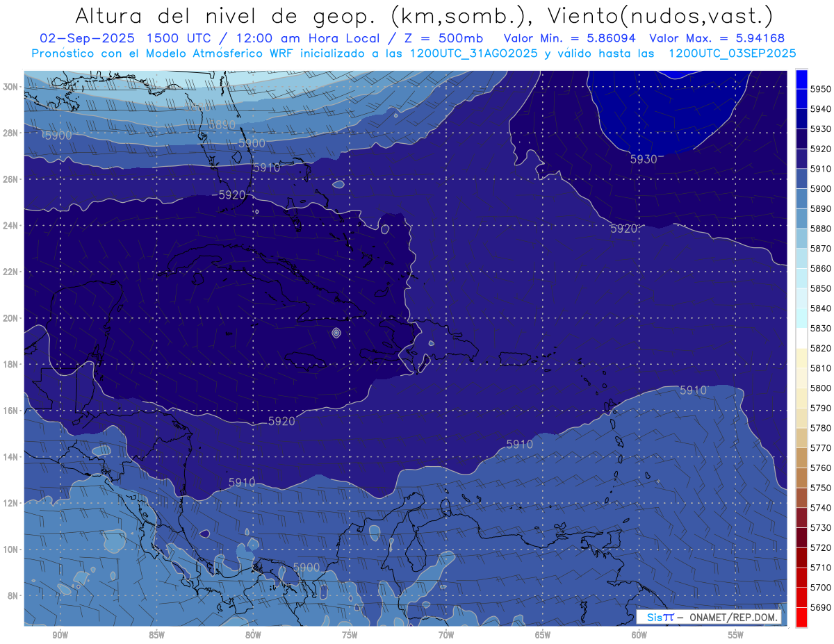
Task: Click the 55W longitude label
Action: [736, 635]
